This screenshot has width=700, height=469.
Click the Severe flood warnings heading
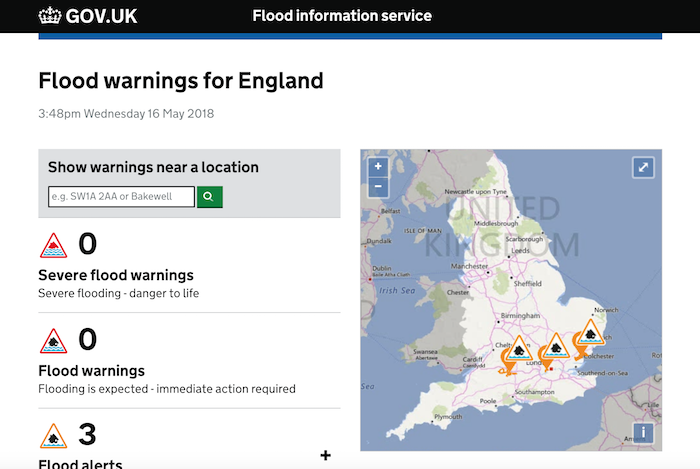pyautogui.click(x=116, y=275)
